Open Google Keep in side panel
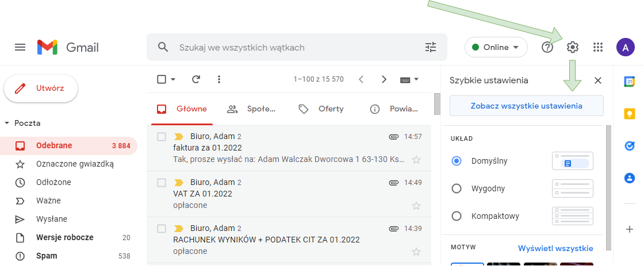 630,114
